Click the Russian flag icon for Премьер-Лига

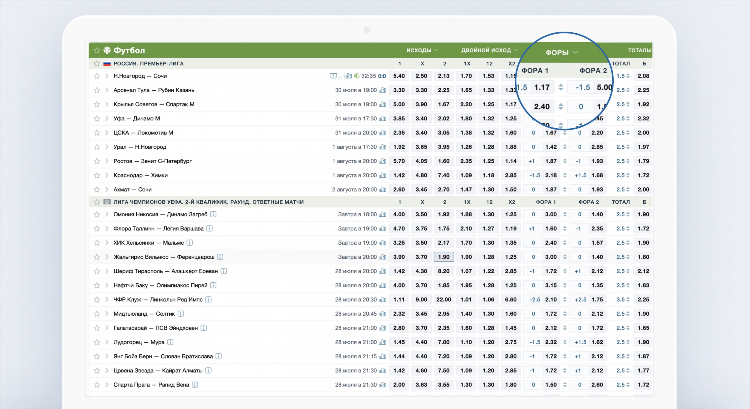107,64
